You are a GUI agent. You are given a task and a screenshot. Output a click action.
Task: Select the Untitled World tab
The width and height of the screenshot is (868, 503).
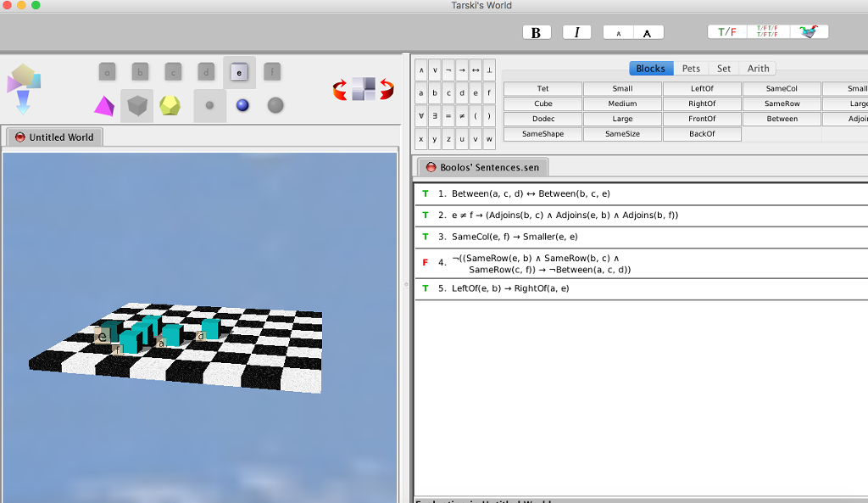tap(55, 137)
